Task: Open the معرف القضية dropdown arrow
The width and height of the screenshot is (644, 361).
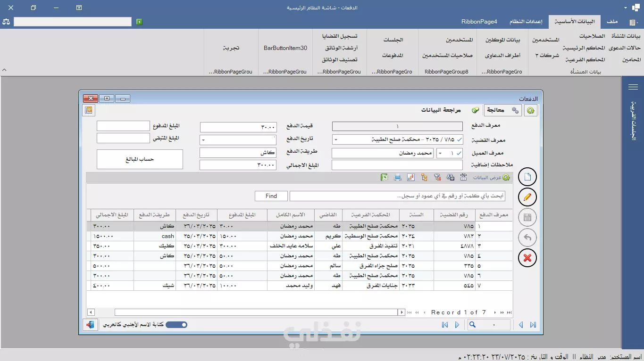Action: pyautogui.click(x=335, y=139)
